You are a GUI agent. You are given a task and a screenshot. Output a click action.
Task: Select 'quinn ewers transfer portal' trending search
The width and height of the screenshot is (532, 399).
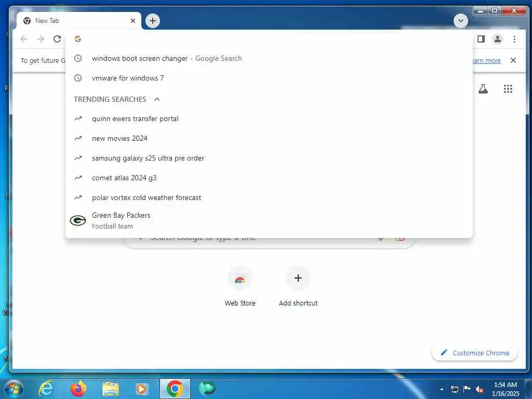[269, 119]
